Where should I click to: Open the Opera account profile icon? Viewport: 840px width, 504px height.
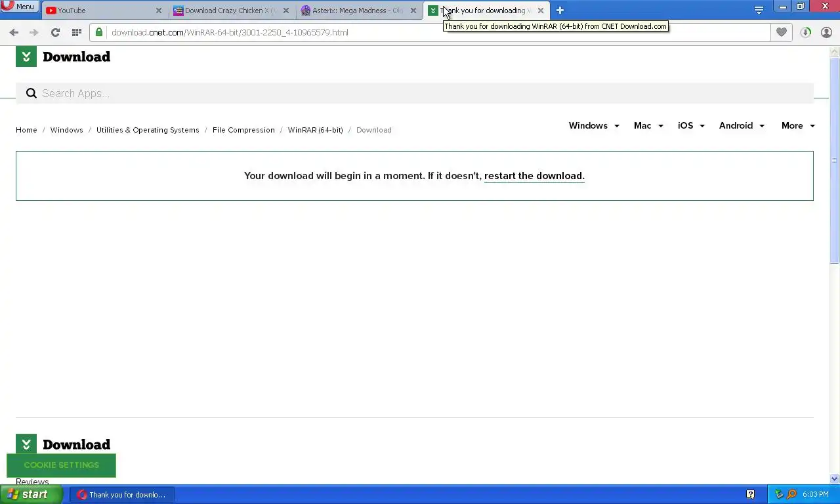(x=826, y=32)
